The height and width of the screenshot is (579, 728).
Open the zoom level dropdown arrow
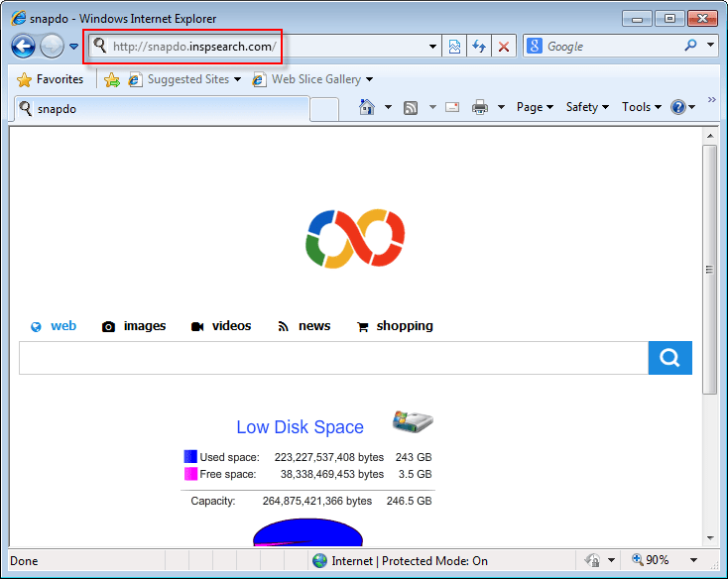pos(693,560)
